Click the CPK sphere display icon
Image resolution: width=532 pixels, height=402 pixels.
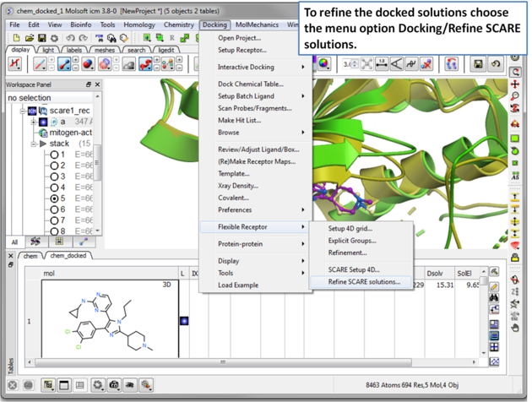click(x=87, y=65)
